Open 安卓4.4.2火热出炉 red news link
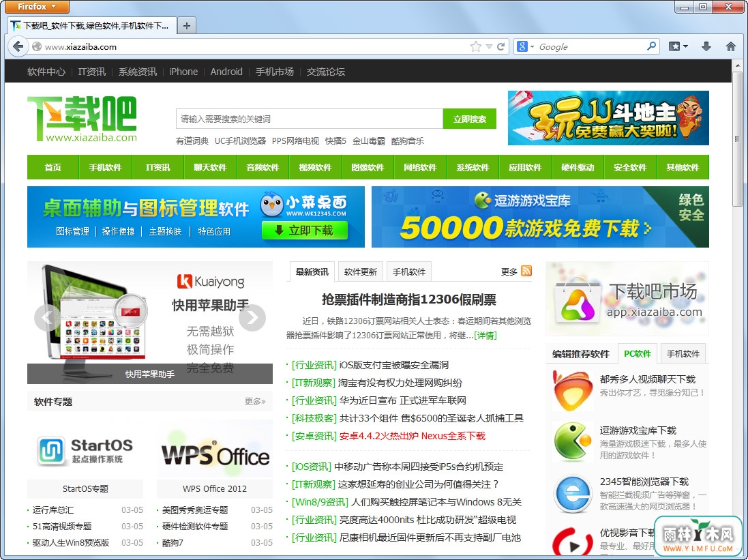 413,436
